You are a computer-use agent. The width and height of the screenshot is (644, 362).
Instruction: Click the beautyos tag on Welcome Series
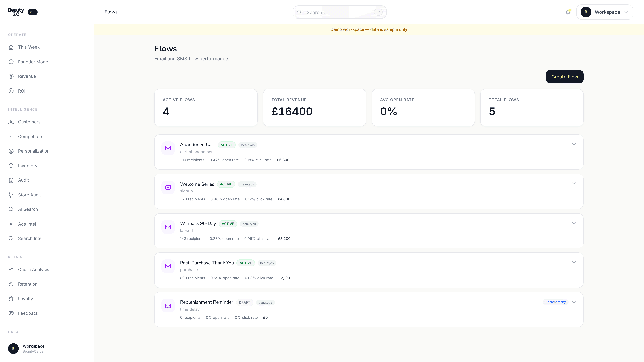[247, 184]
